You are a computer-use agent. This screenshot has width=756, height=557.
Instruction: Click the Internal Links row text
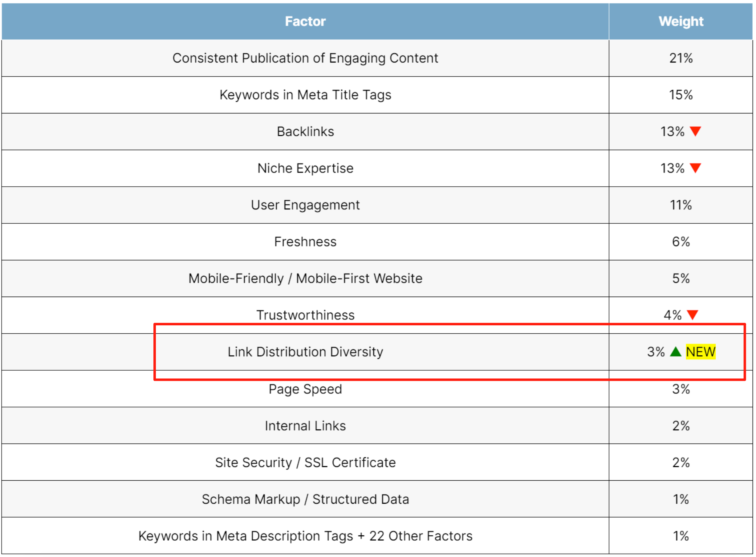pyautogui.click(x=305, y=425)
